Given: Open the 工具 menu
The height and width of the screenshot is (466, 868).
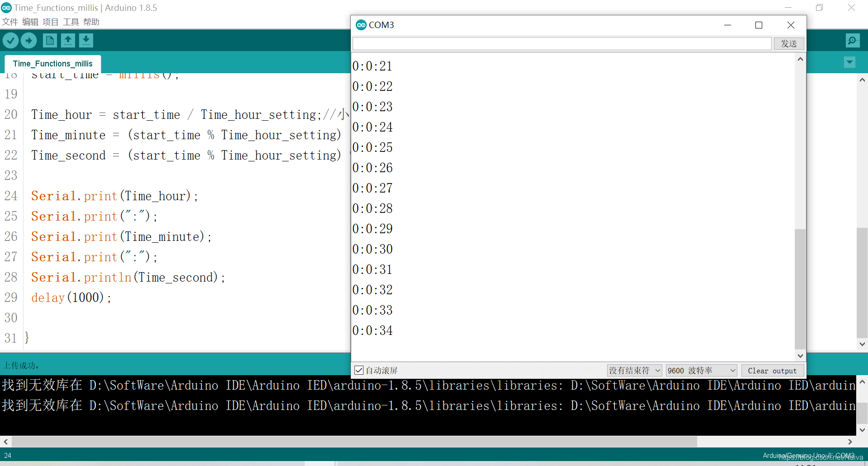Looking at the screenshot, I should pos(70,22).
